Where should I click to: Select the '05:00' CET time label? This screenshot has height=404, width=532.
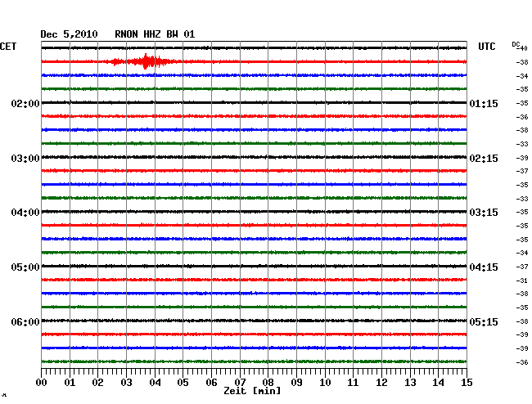point(25,267)
